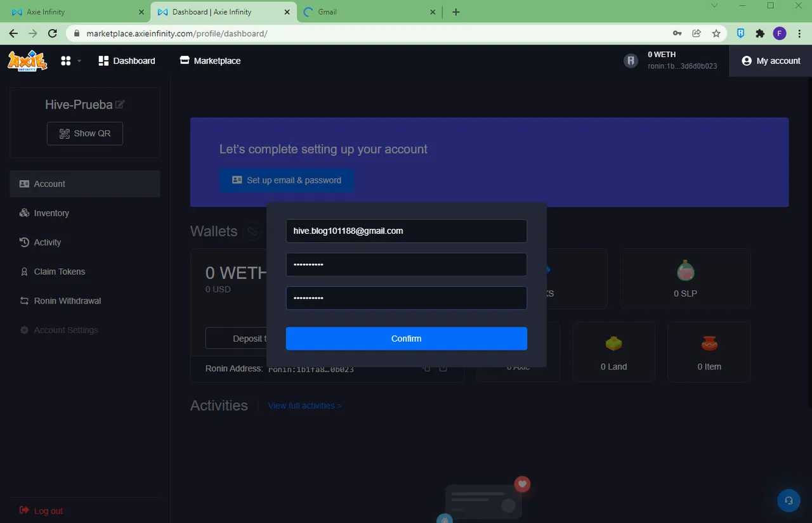Open the saved passwords key icon
This screenshot has height=523, width=812.
677,34
